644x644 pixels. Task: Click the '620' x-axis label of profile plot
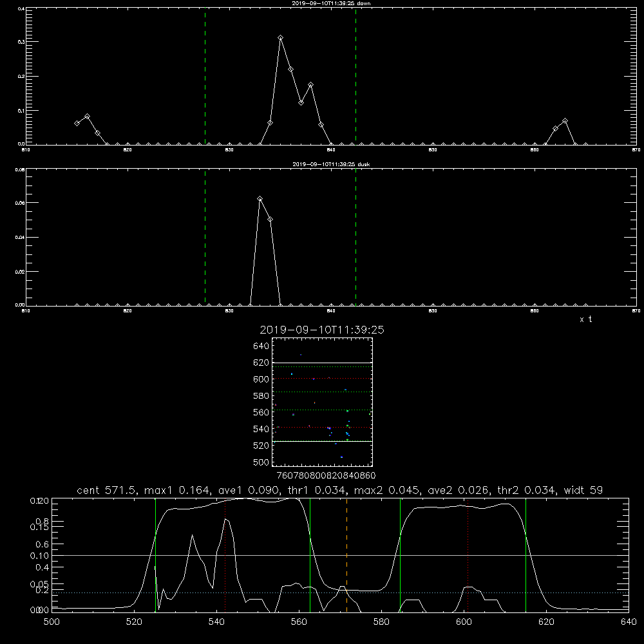[x=546, y=622]
